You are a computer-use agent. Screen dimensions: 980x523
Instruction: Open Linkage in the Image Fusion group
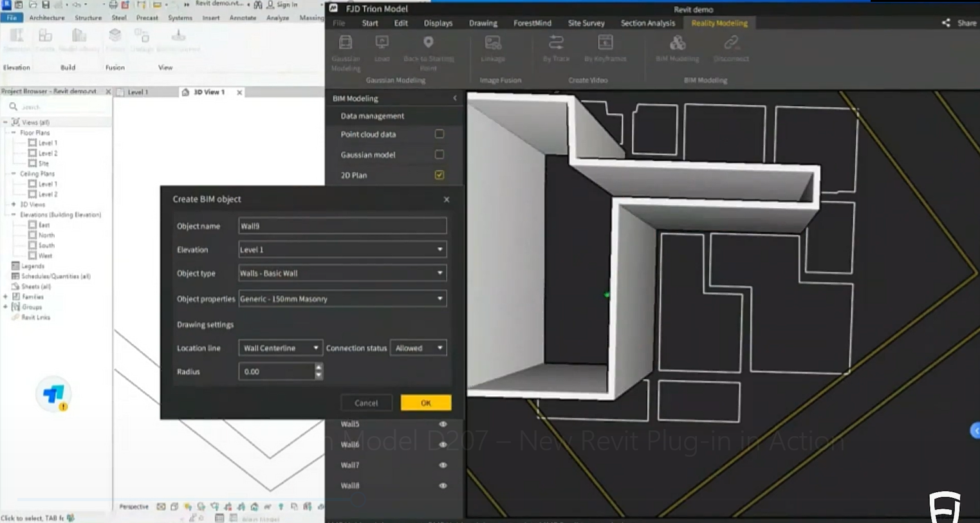(x=493, y=43)
